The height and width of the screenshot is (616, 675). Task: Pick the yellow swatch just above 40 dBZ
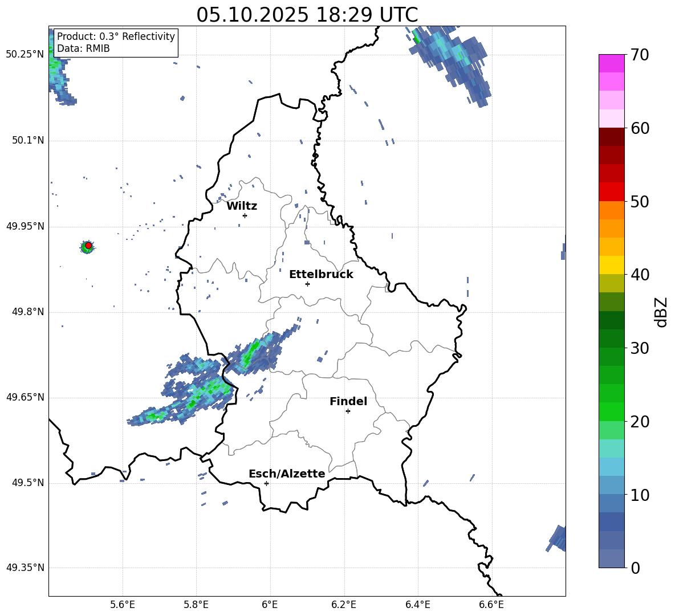(x=611, y=266)
